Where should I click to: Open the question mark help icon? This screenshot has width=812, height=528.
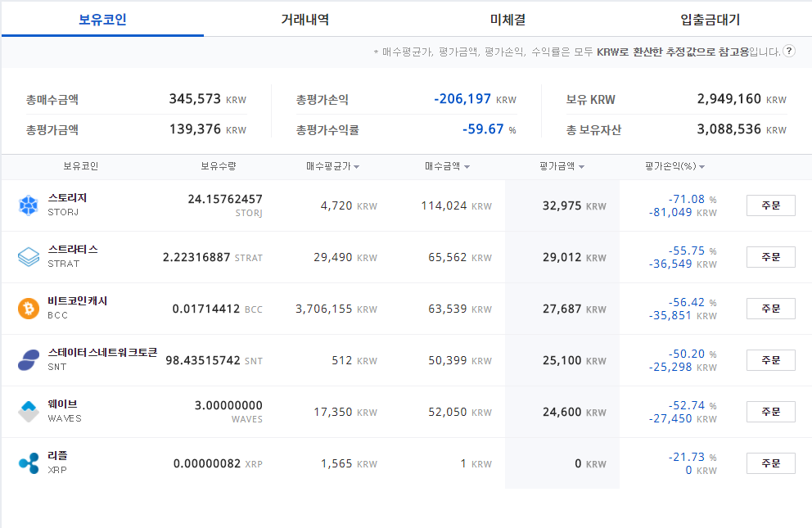[x=789, y=51]
